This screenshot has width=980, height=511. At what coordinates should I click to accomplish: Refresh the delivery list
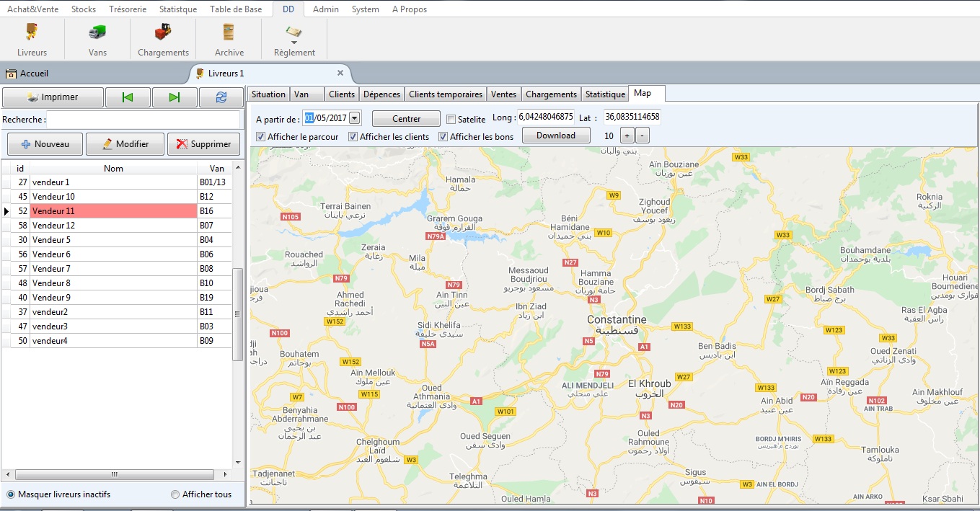pos(221,97)
